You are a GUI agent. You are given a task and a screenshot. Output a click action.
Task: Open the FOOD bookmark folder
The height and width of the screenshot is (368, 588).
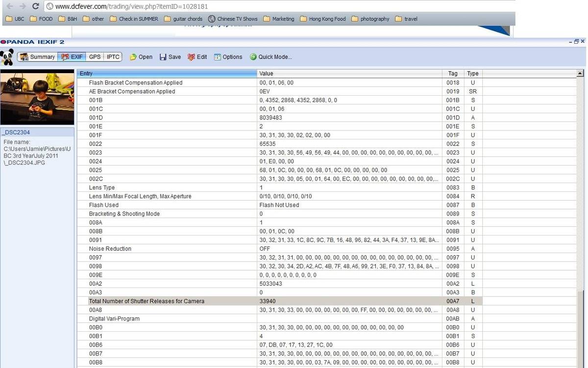tap(41, 19)
